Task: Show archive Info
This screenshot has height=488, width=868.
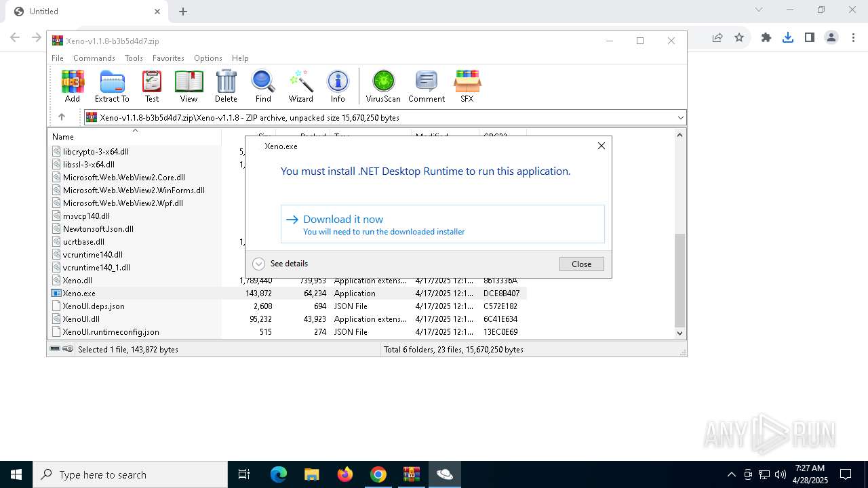Action: pos(338,86)
